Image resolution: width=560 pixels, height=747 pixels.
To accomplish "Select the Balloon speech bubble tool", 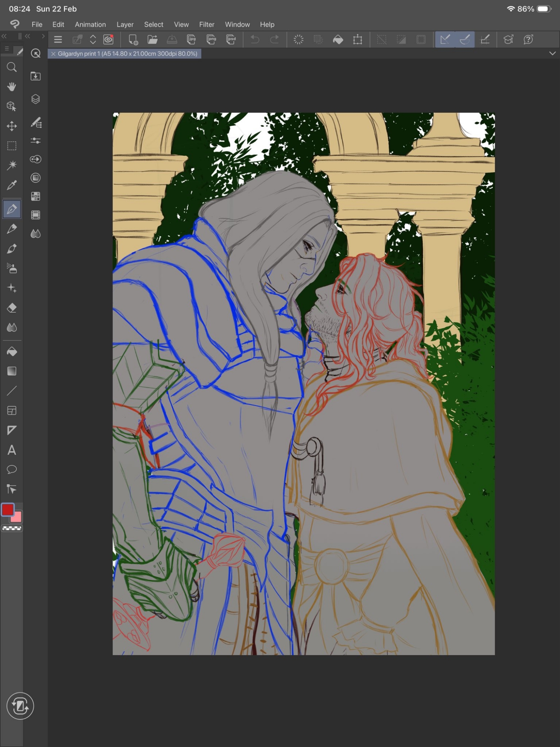I will pyautogui.click(x=12, y=469).
